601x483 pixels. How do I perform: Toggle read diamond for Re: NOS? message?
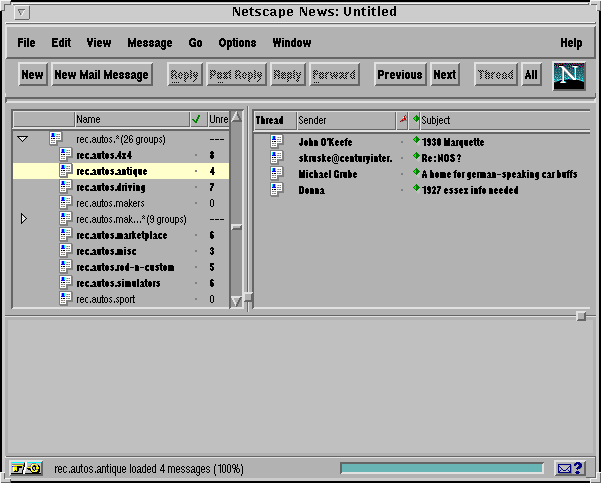(416, 156)
